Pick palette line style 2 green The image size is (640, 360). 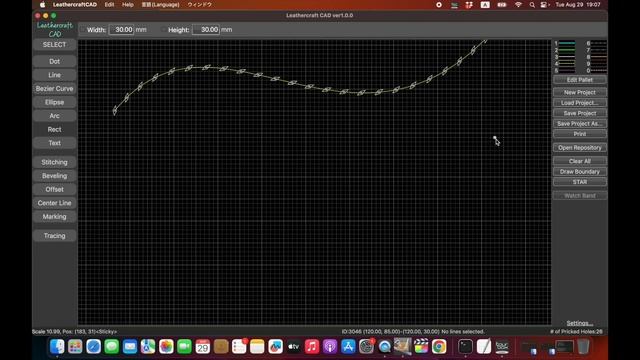(x=567, y=50)
